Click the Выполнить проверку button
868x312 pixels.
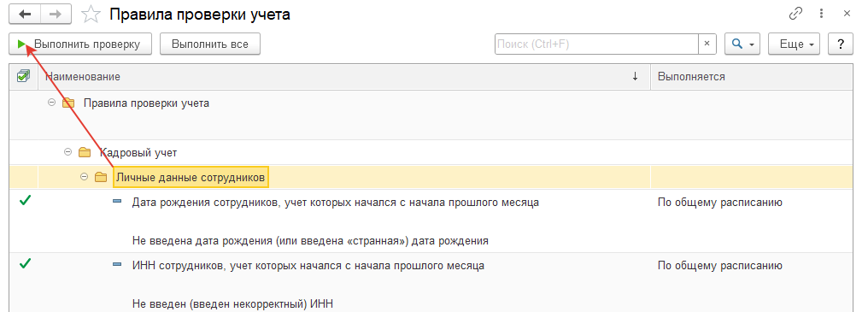click(x=80, y=44)
